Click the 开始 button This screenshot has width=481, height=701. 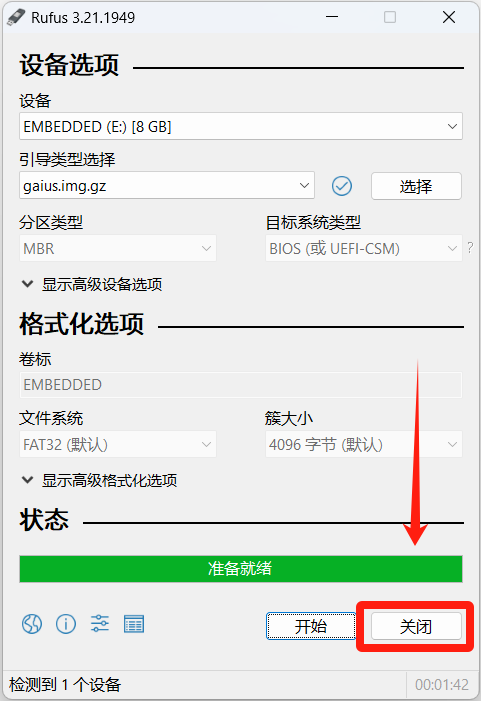[311, 626]
